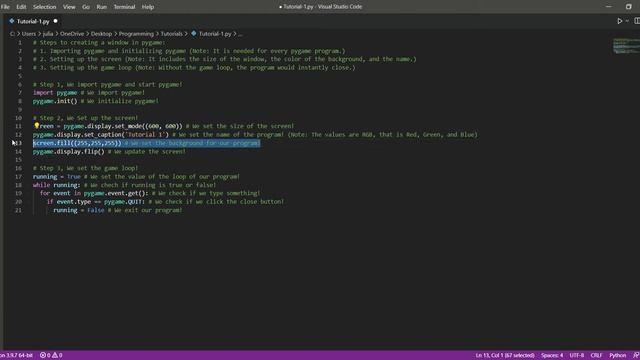Click 'Ln 13, Col 1' cursor position status
This screenshot has width=640, height=360.
click(505, 355)
